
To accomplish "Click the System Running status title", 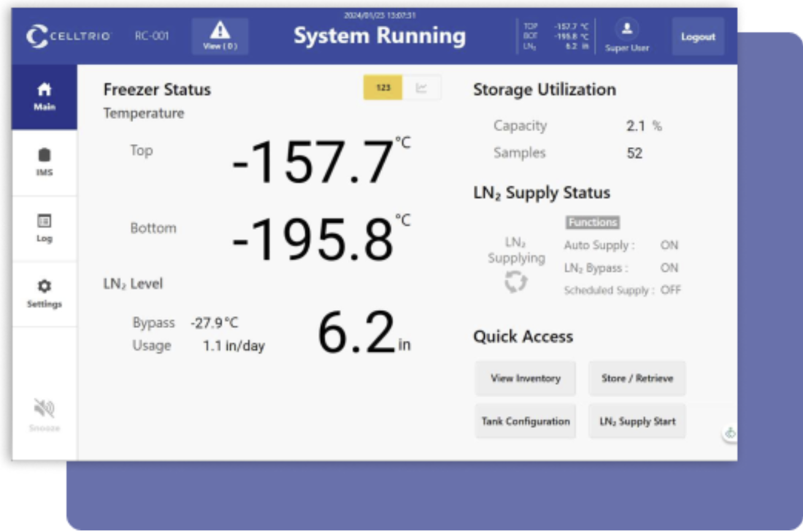I will [x=380, y=36].
